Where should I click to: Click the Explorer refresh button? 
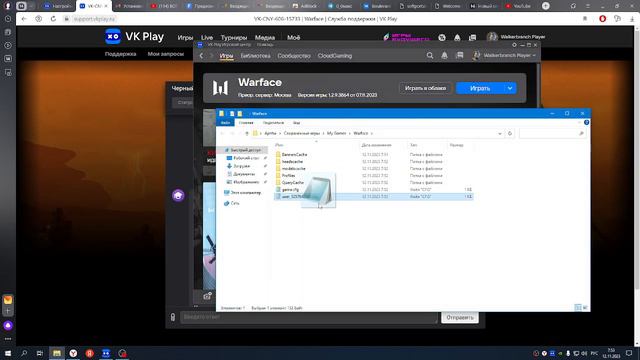coord(510,133)
